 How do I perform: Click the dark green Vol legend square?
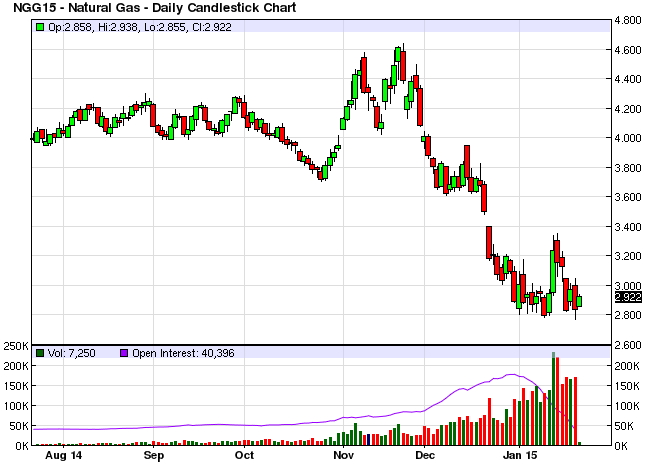40,353
